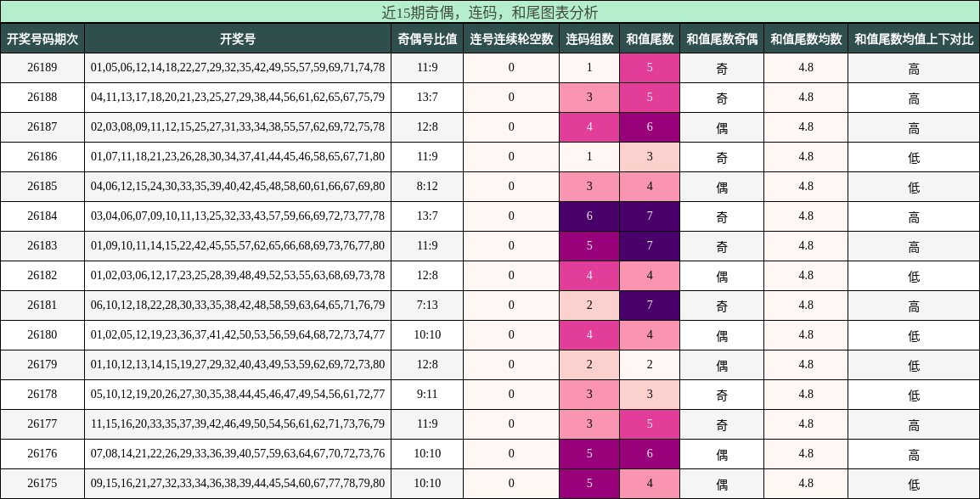
Task: Select the 低 cell in row 26175
Action: [914, 483]
